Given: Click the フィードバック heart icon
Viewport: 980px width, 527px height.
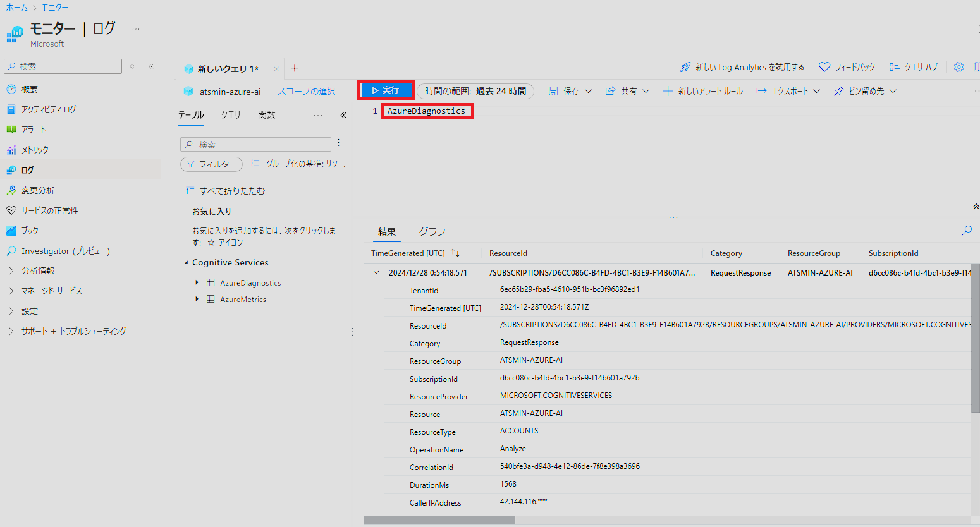Looking at the screenshot, I should (824, 67).
